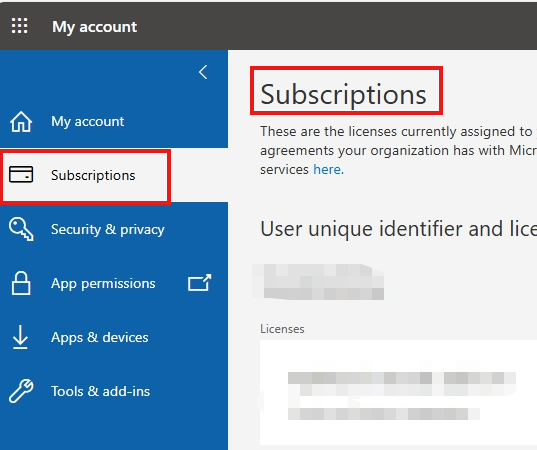This screenshot has height=450, width=537.
Task: Click the 'User unique identifier' heading
Action: 398,228
